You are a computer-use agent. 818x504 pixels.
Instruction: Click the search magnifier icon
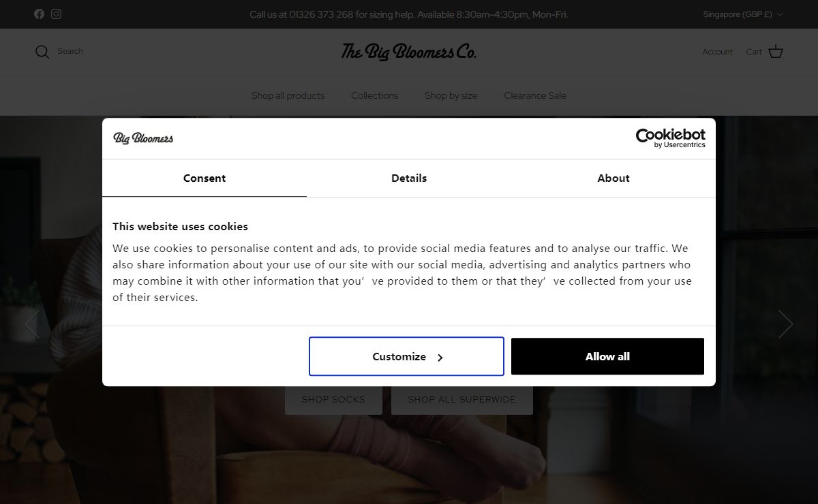pos(42,52)
